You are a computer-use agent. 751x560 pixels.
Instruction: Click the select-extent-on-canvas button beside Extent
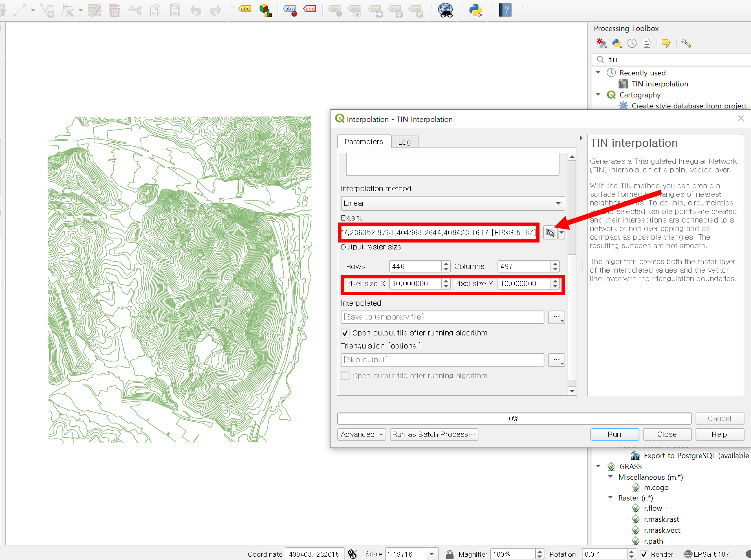tap(550, 233)
